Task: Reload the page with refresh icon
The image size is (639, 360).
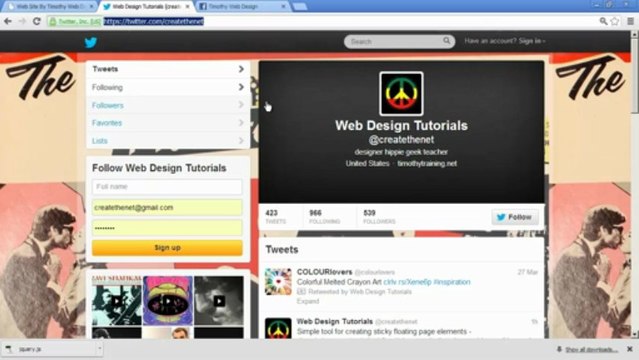Action: [x=37, y=21]
